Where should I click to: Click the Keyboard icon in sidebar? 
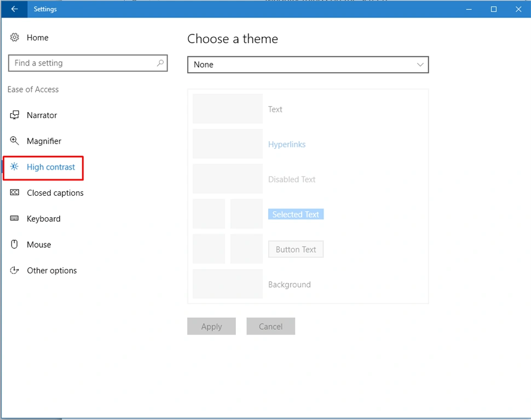tap(15, 218)
